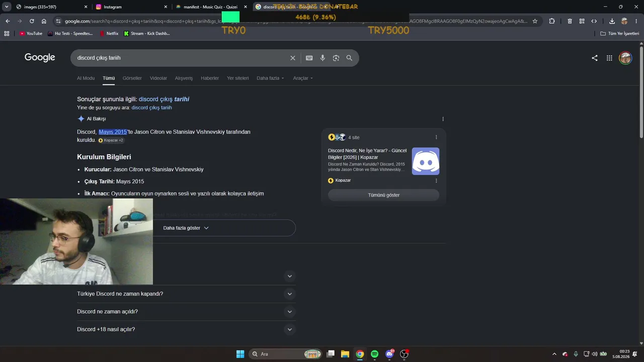Expand 'Discord ne zaman açıldı?' question

click(186, 312)
